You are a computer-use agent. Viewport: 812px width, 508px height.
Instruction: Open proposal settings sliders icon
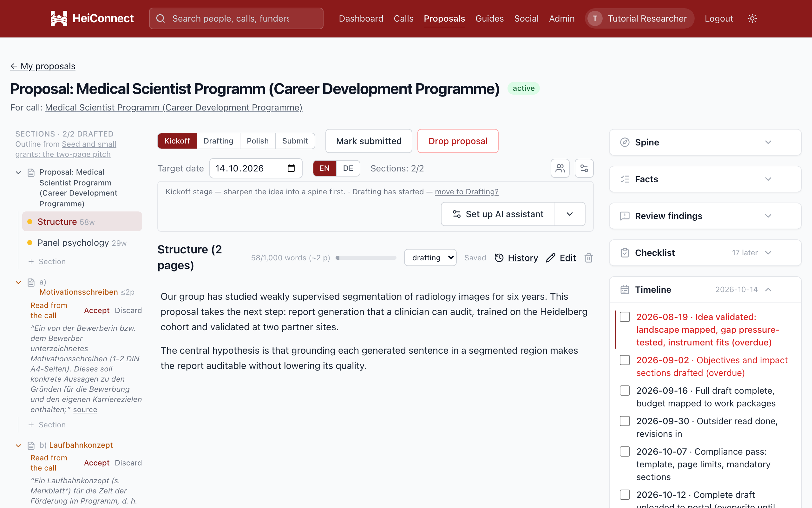[x=584, y=168]
